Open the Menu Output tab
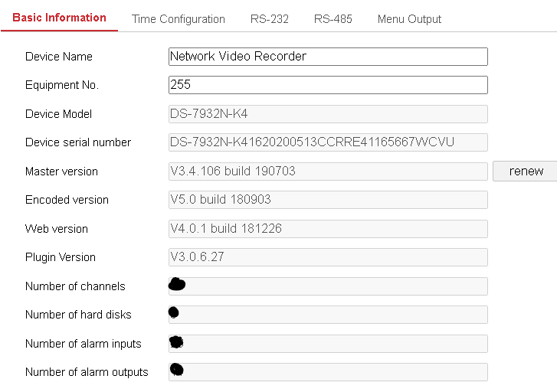 click(x=409, y=19)
